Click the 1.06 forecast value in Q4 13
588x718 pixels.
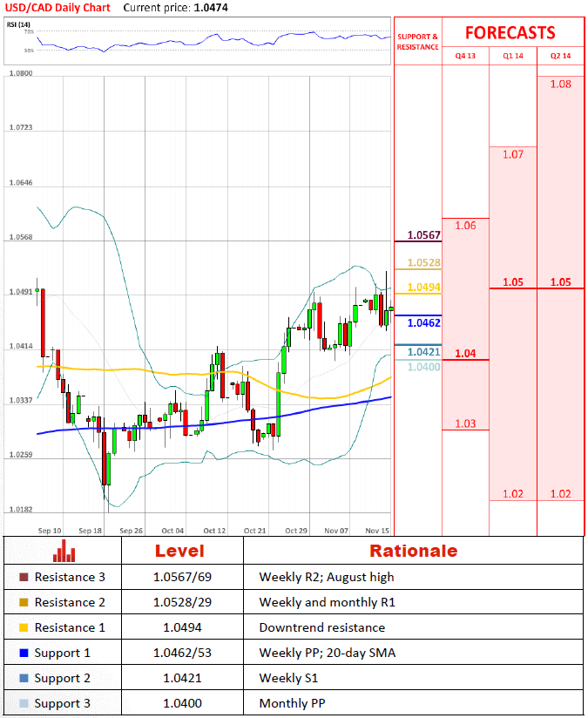465,226
